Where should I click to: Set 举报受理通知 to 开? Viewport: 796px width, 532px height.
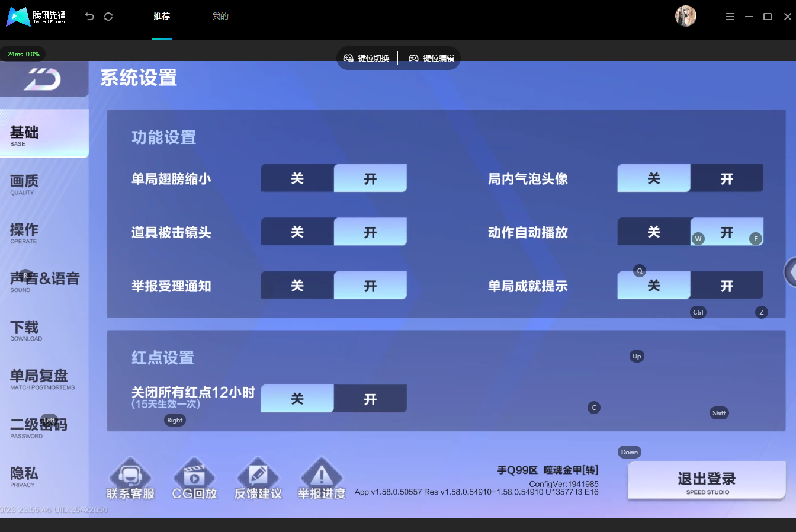click(370, 285)
